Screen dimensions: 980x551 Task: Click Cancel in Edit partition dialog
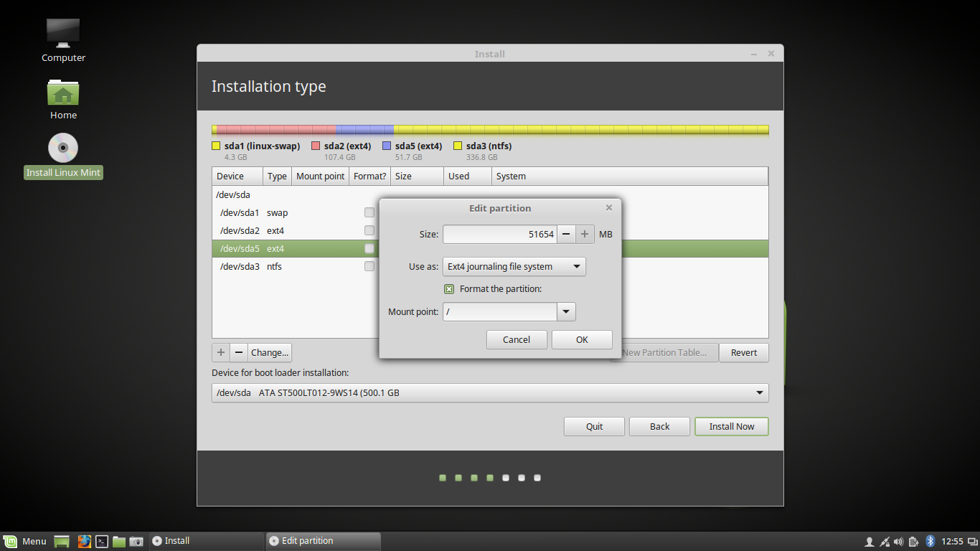pos(517,339)
